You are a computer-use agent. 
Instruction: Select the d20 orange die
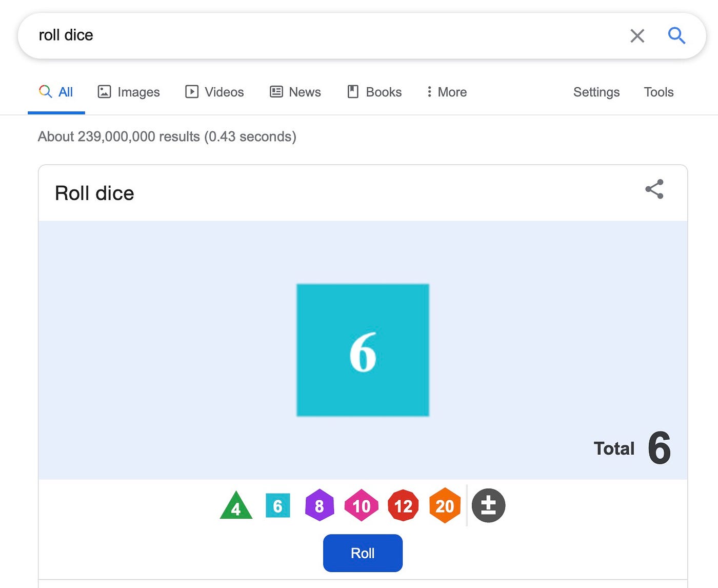click(445, 505)
